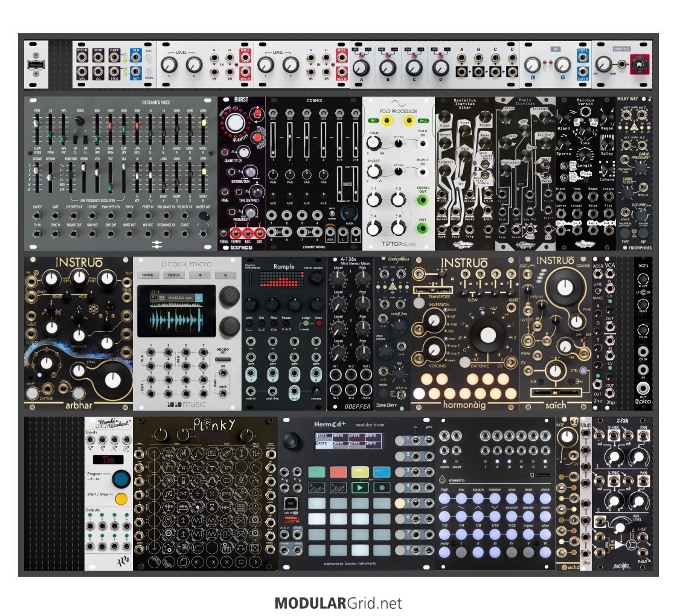Click the green SUBDIV OUT jack on Fold Processor

click(x=422, y=200)
